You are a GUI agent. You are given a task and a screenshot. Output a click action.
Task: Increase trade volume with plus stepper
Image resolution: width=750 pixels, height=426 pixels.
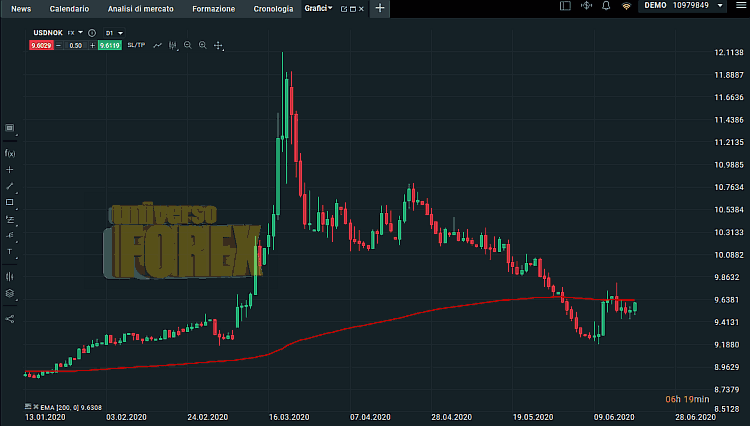pos(92,45)
